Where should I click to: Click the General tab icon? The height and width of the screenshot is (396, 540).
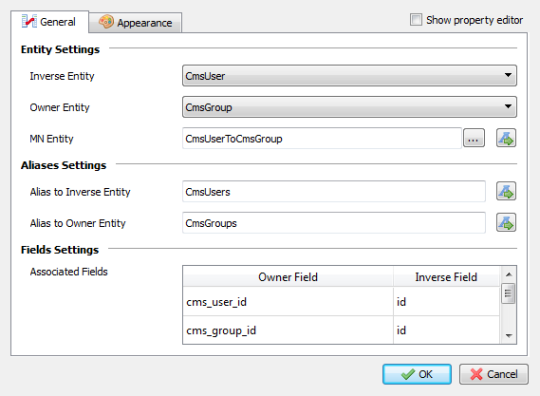[29, 21]
